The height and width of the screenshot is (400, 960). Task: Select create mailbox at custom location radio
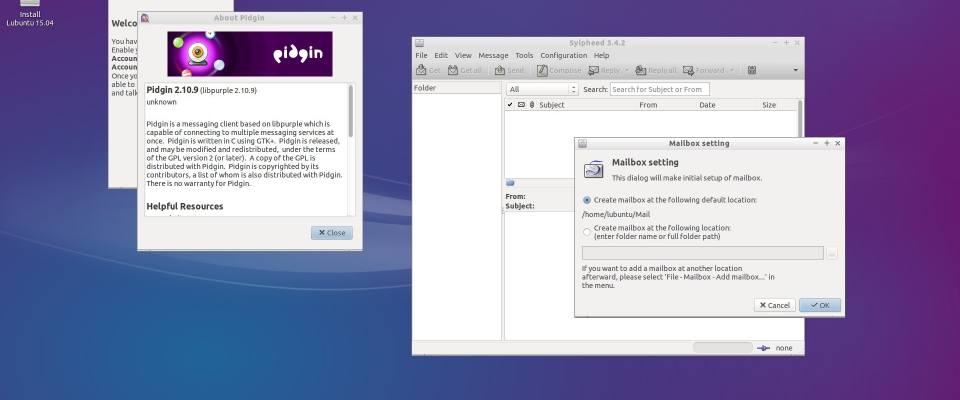(587, 232)
